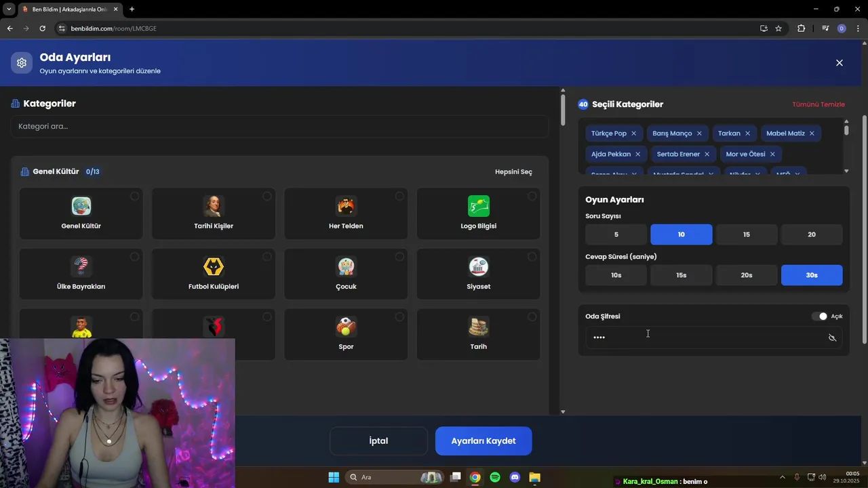The image size is (868, 488).
Task: Click the category list down scroll arrow
Action: point(563,411)
